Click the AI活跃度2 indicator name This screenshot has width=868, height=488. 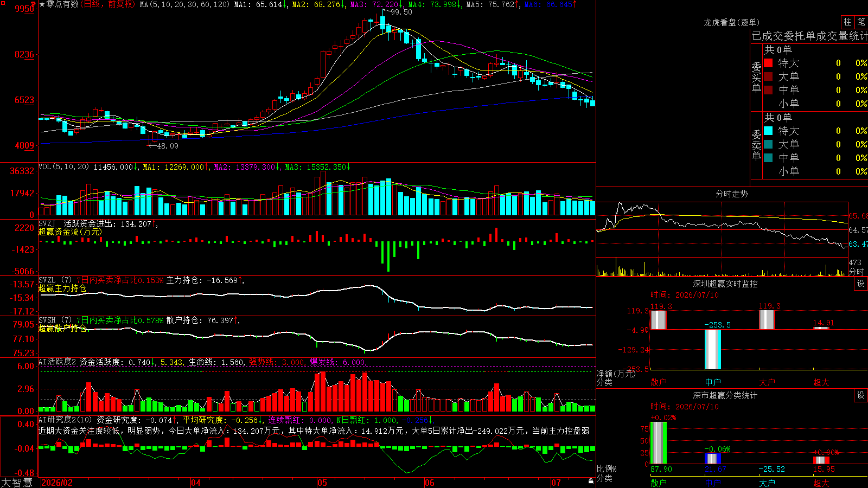[58, 362]
